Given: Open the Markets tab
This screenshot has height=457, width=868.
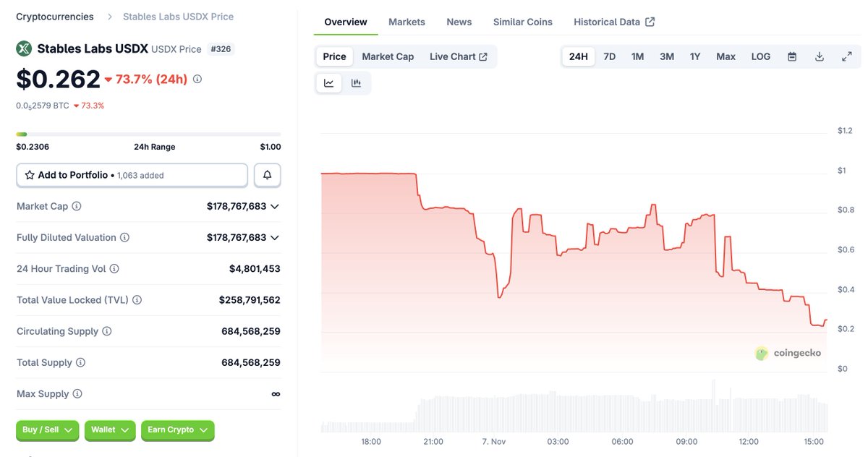Looking at the screenshot, I should (407, 22).
